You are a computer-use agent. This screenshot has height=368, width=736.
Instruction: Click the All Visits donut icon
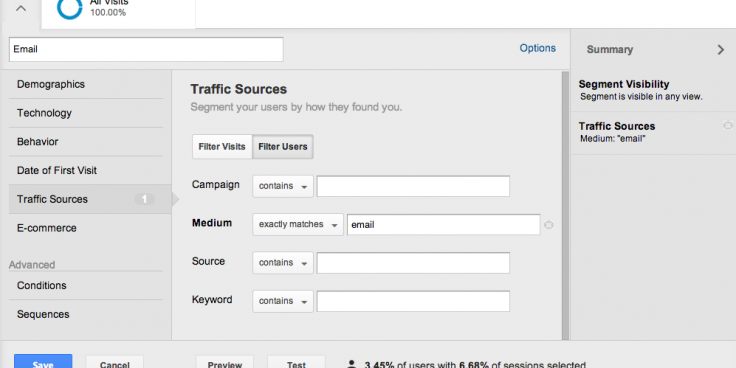pos(69,8)
